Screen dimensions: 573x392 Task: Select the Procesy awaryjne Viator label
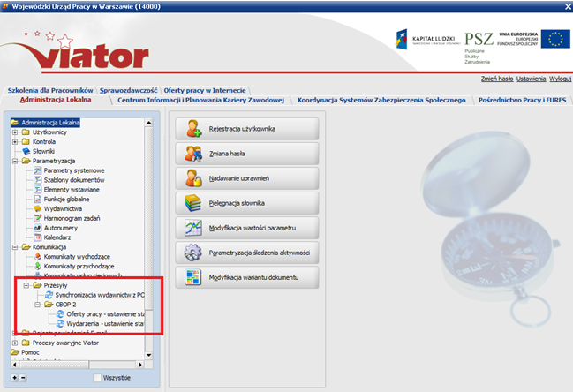tap(66, 343)
